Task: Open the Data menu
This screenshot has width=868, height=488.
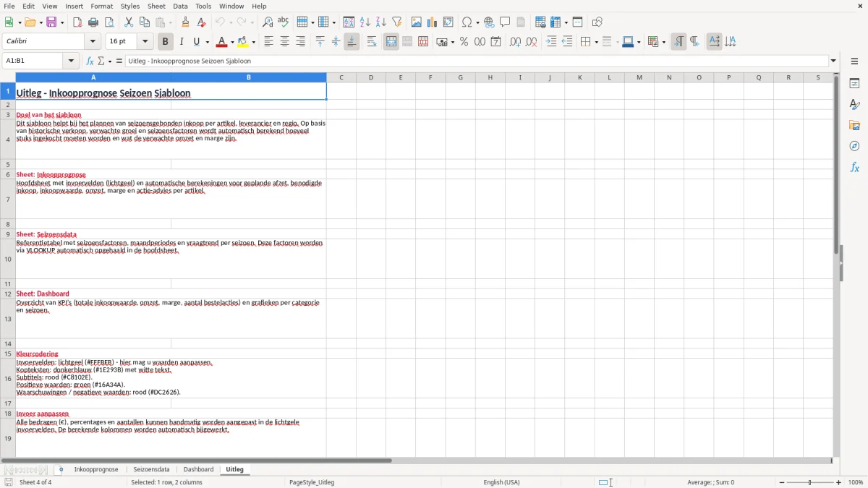Action: pyautogui.click(x=180, y=6)
